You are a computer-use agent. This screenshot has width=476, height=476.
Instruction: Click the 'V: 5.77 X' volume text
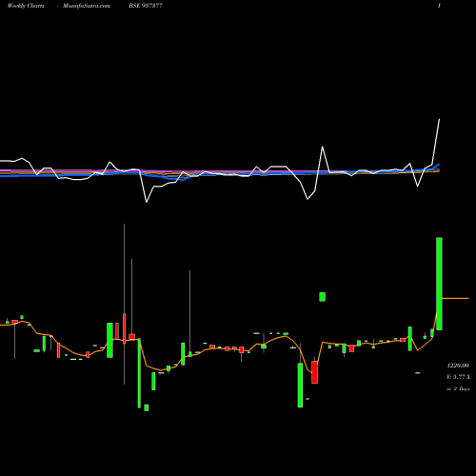coord(458,377)
